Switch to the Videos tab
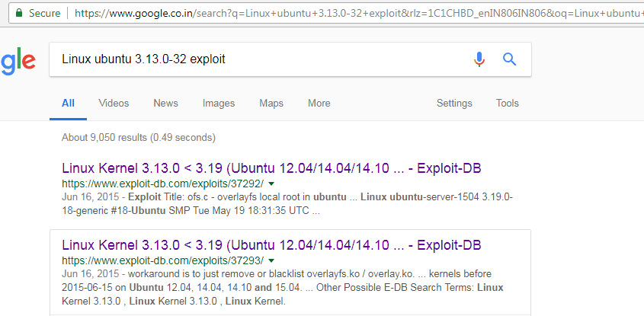The width and height of the screenshot is (644, 316). pos(114,104)
